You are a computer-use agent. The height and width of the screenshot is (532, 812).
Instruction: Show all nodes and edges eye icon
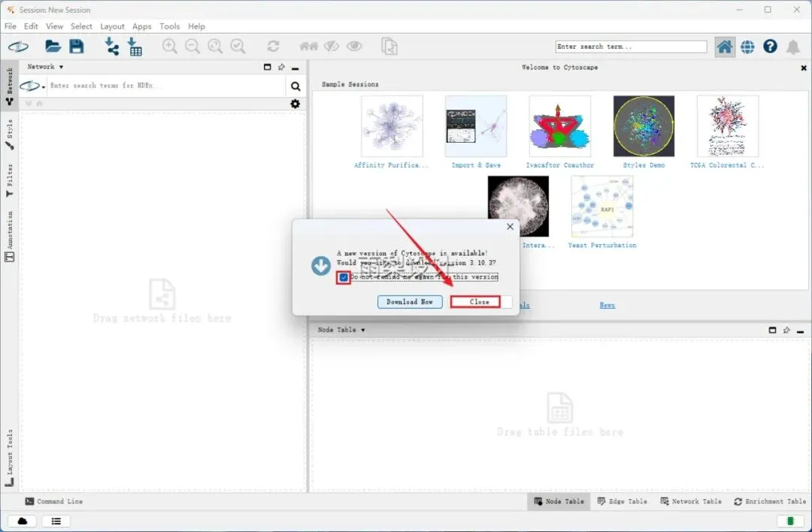[354, 47]
